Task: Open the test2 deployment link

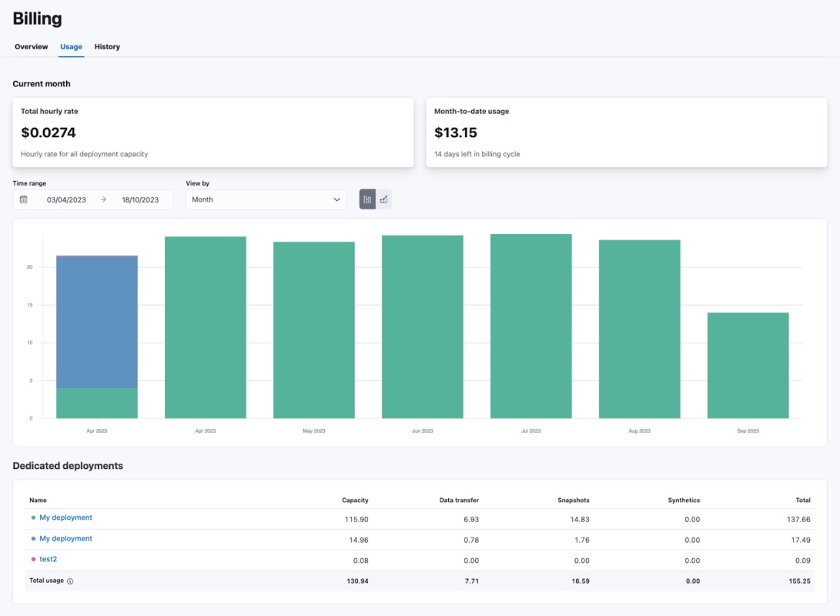Action: pyautogui.click(x=48, y=559)
